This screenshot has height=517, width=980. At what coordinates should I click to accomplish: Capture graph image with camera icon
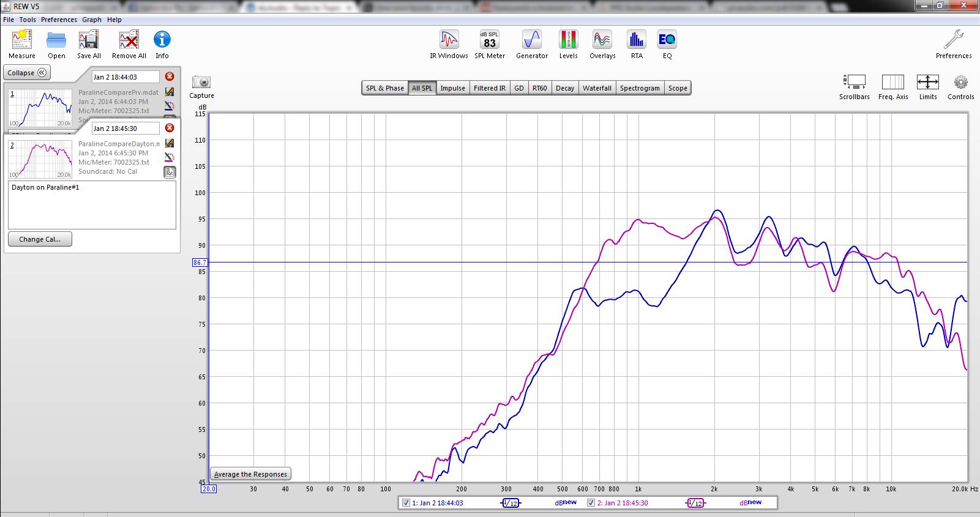(x=201, y=82)
